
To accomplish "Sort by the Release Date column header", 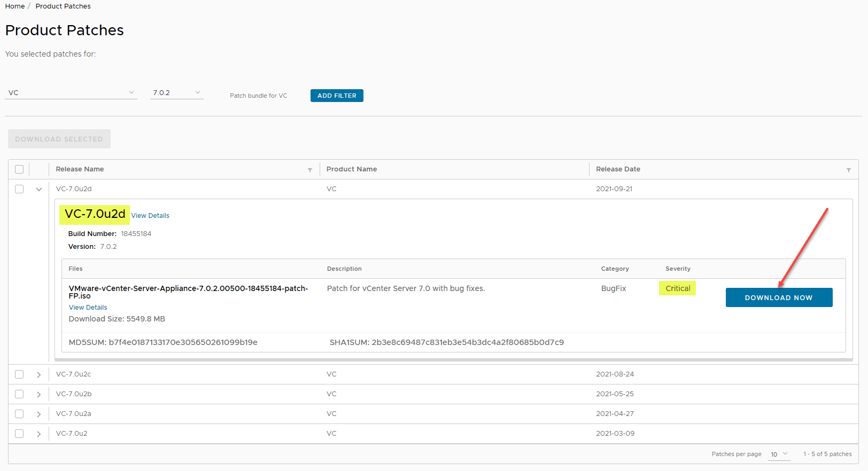I will [618, 169].
